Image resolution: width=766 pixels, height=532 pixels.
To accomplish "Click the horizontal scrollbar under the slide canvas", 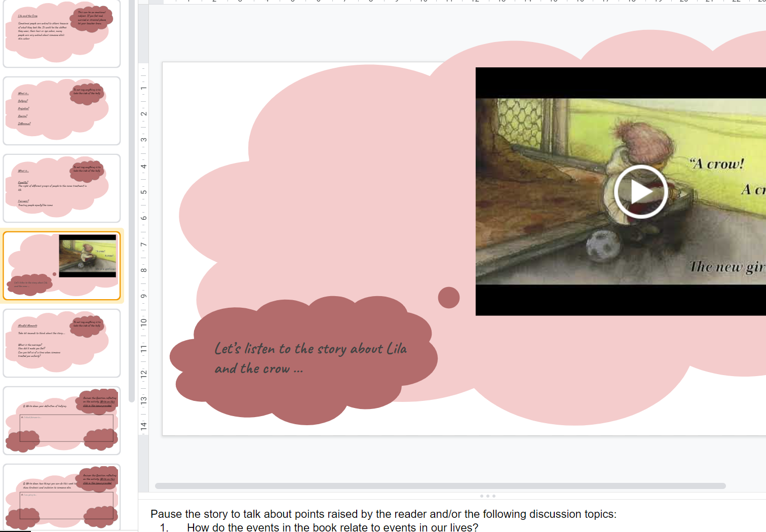I will tap(440, 486).
